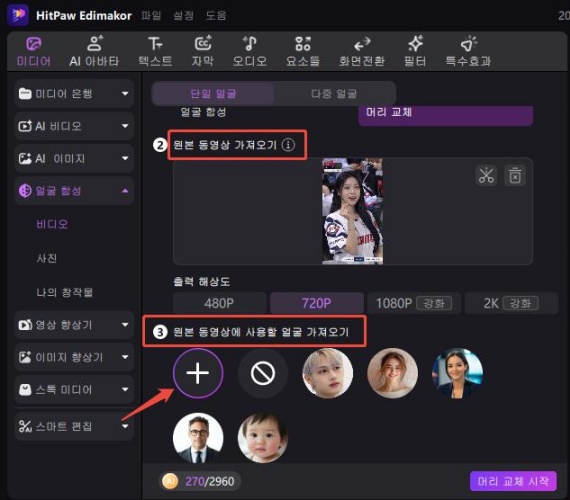Viewport: 570px width, 500px height.
Task: Click the info icon beside 원본 동영상 가져오기
Action: [288, 145]
